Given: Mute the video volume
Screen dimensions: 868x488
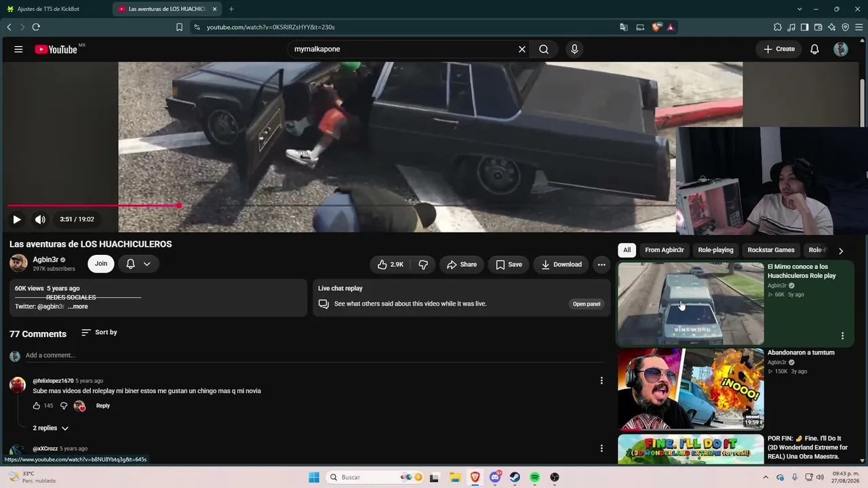Looking at the screenshot, I should (40, 219).
